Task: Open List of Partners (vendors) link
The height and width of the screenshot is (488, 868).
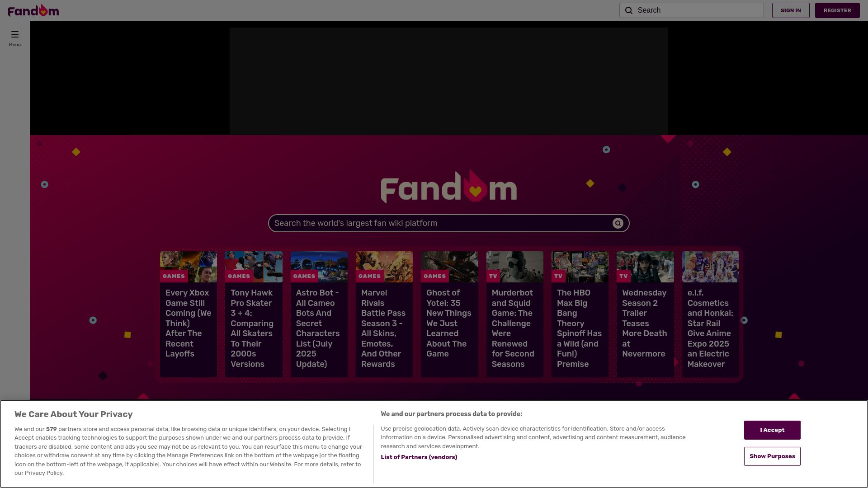Action: (419, 457)
